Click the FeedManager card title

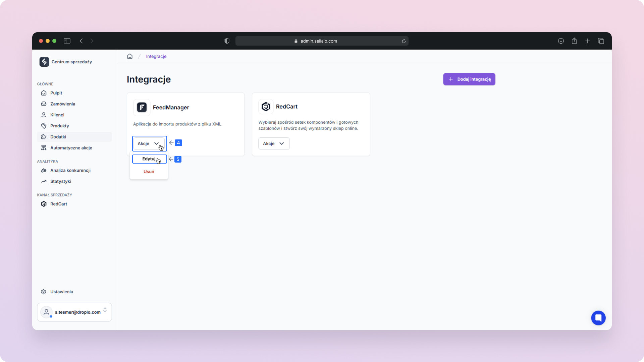coord(171,107)
